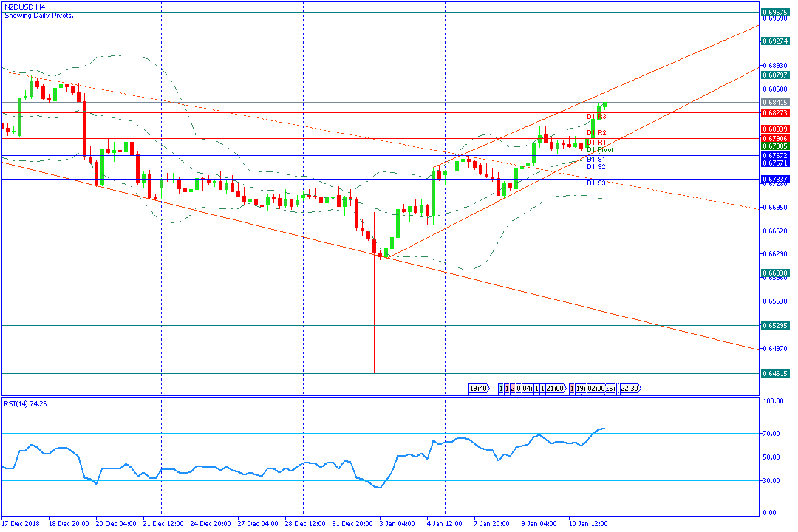Screen dimensions: 798x532
Task: Click the D1 R1 pivot label
Action: tap(596, 142)
